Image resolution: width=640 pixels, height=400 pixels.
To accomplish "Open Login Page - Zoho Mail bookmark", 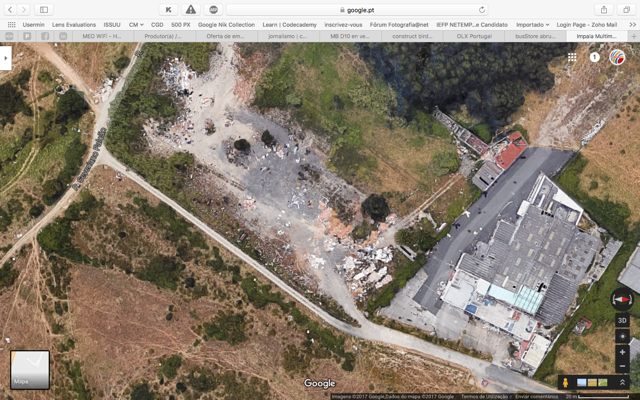I will click(587, 24).
